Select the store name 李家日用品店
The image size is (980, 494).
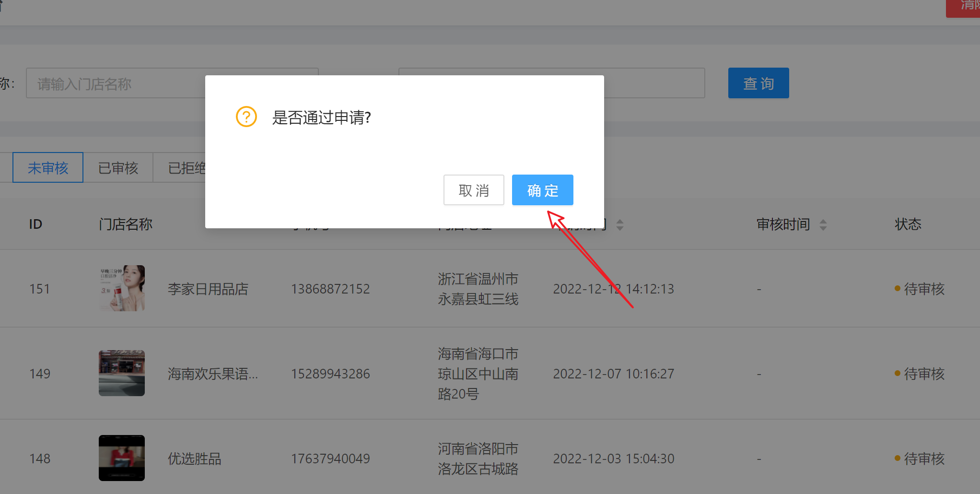pos(208,289)
